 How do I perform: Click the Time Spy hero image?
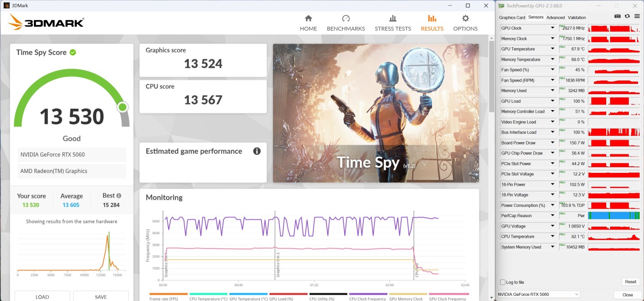click(376, 113)
